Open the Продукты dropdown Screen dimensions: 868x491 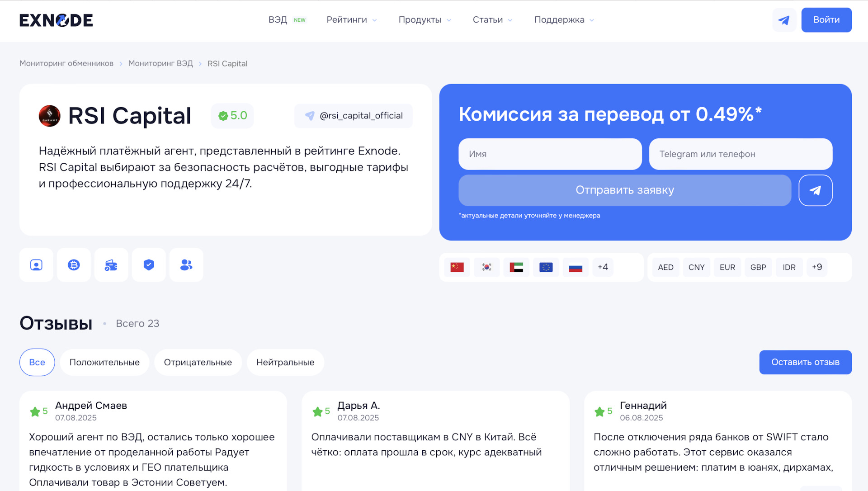tap(424, 20)
